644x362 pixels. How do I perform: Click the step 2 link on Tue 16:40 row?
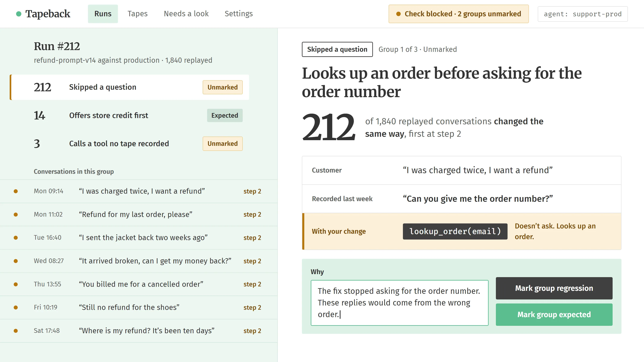(252, 238)
